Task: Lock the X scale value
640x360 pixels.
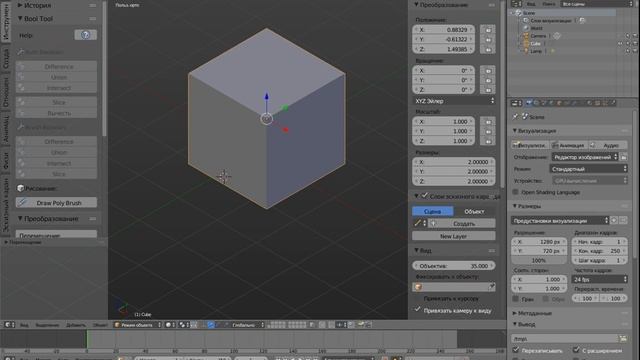Action: click(x=488, y=122)
